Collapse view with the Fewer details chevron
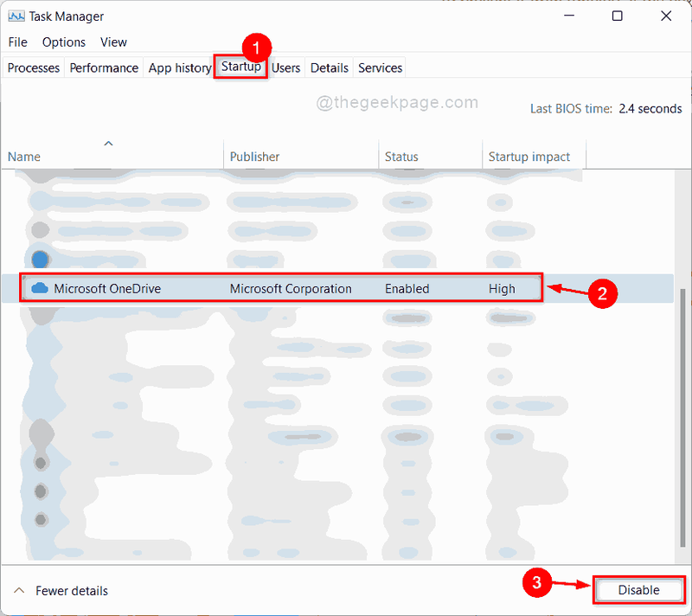This screenshot has width=692, height=616. click(x=19, y=590)
